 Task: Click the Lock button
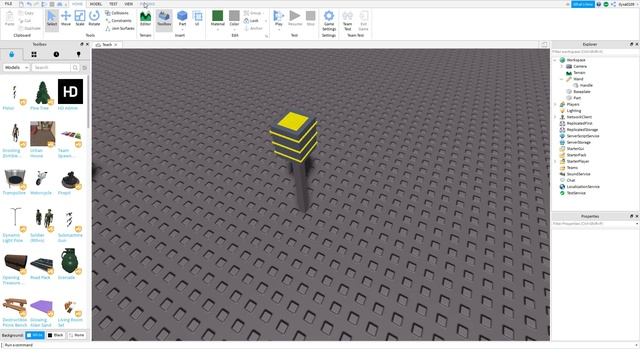(251, 20)
